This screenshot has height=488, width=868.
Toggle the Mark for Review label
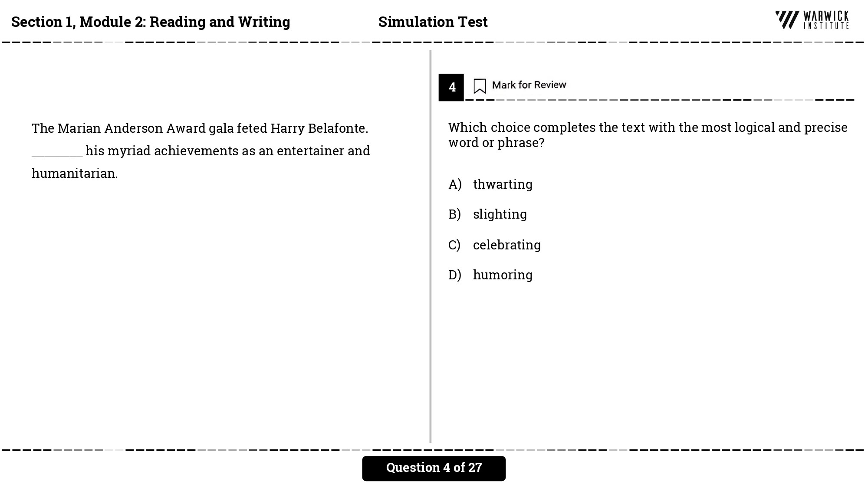(529, 85)
